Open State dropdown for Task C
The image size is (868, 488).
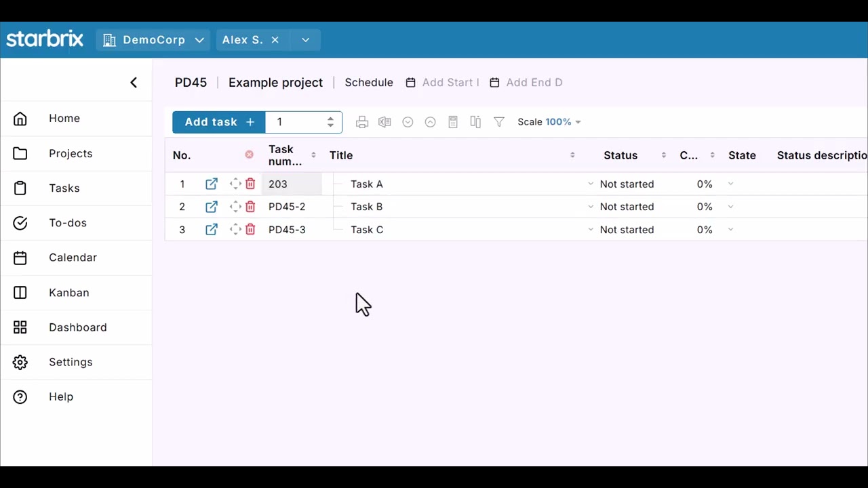click(730, 230)
